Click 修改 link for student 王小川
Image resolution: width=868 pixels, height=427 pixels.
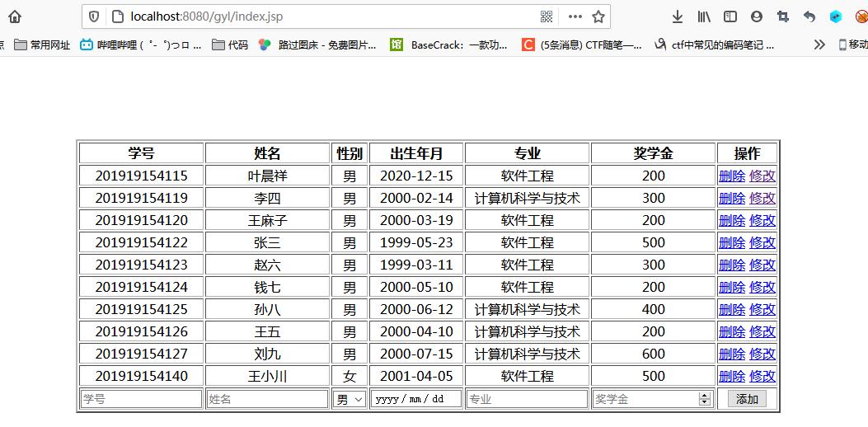pyautogui.click(x=762, y=376)
